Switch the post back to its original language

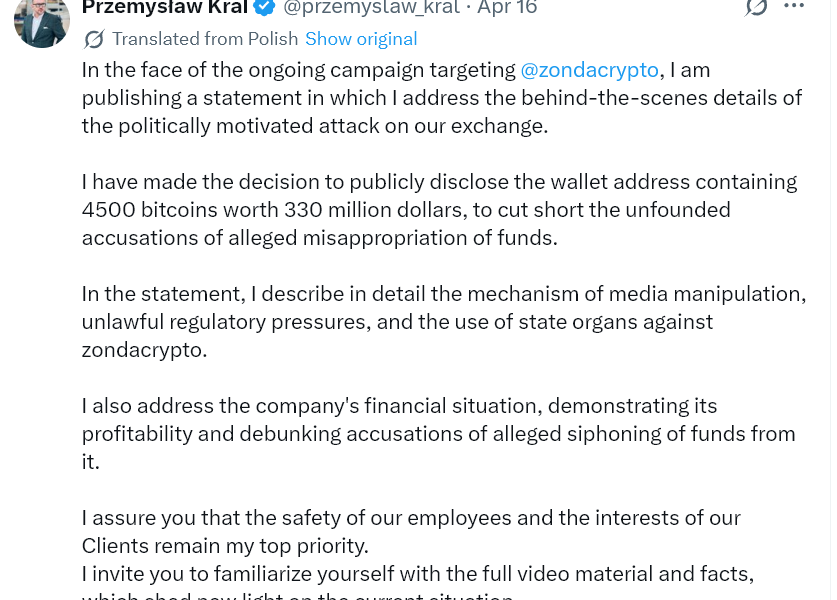coord(361,38)
